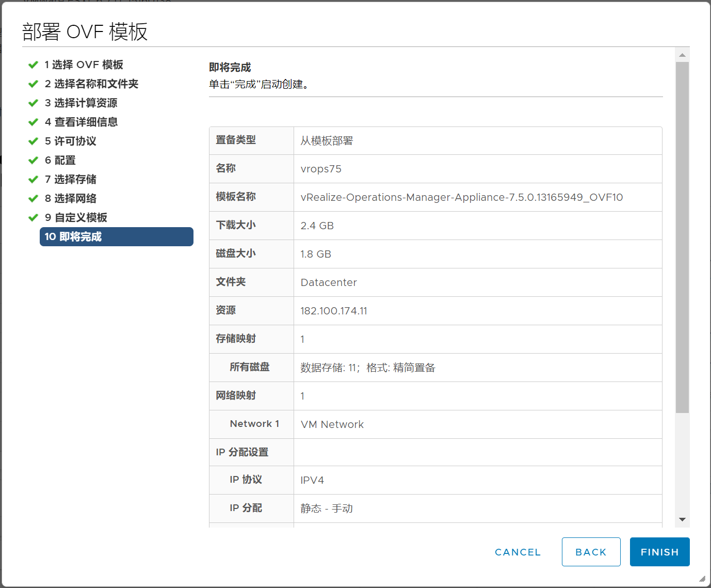Click the 模板名称 row label
The height and width of the screenshot is (588, 711).
click(236, 197)
